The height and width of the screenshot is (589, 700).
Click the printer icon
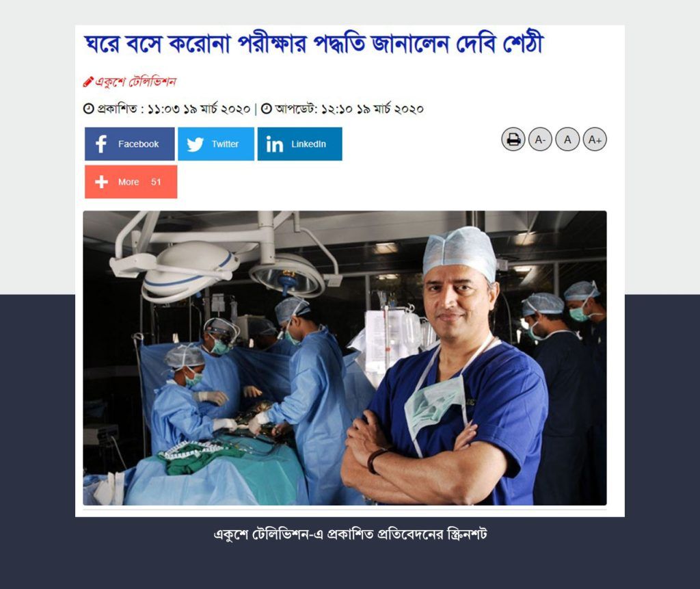pos(513,140)
